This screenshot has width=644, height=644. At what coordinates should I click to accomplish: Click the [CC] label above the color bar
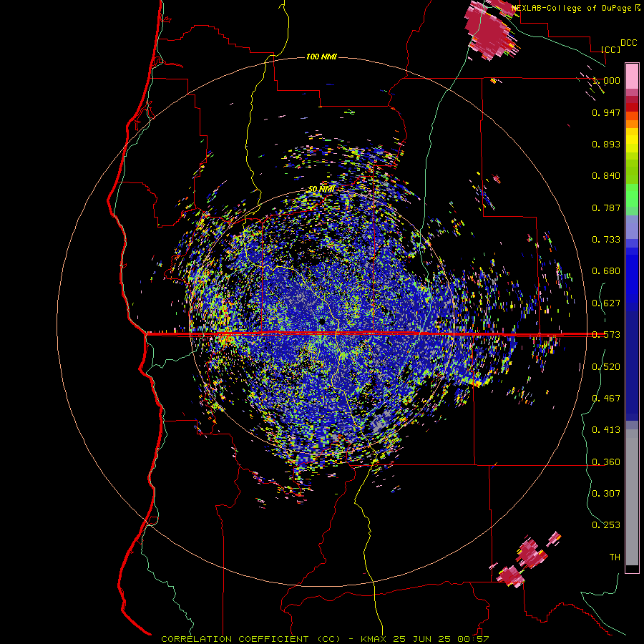pos(610,49)
